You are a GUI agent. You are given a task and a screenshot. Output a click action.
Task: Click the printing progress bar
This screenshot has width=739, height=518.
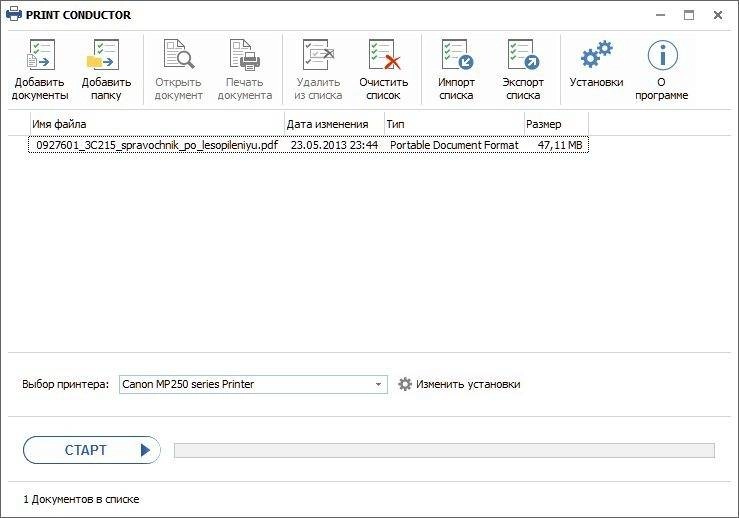444,451
